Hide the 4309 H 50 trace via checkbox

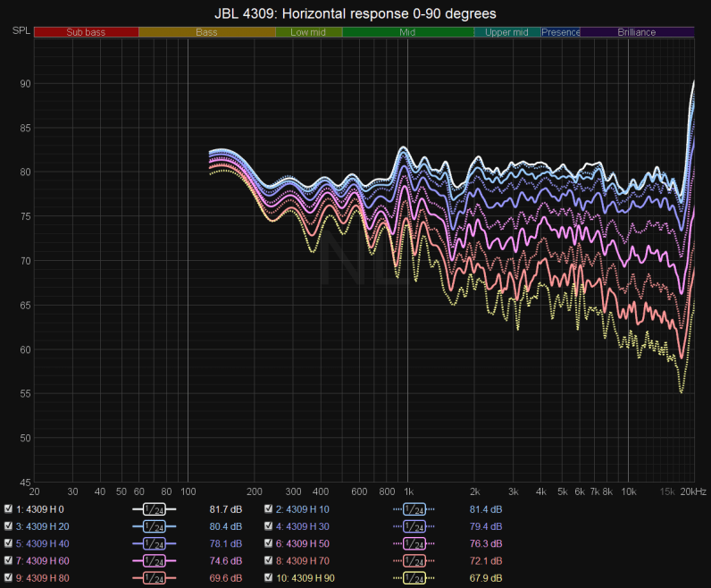pyautogui.click(x=269, y=543)
